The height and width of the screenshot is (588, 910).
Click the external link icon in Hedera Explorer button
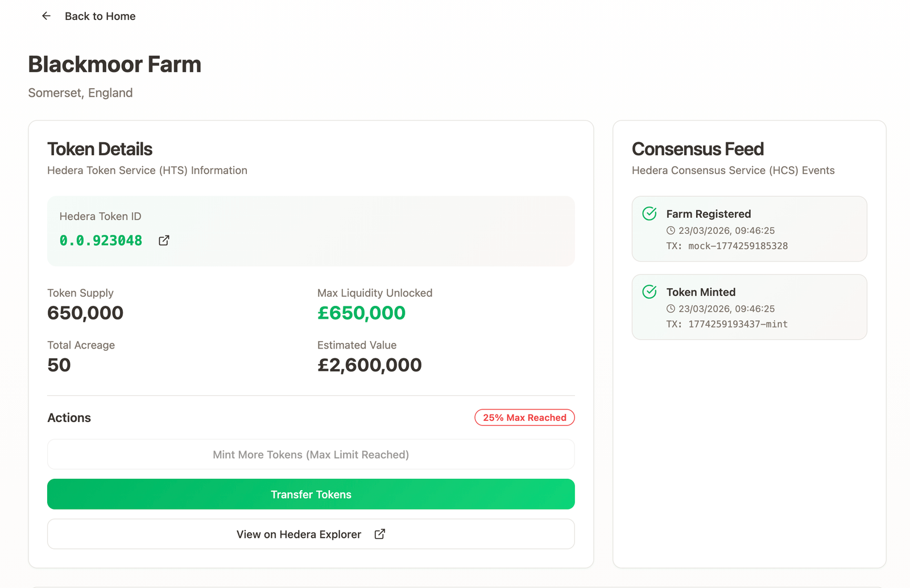pyautogui.click(x=380, y=534)
